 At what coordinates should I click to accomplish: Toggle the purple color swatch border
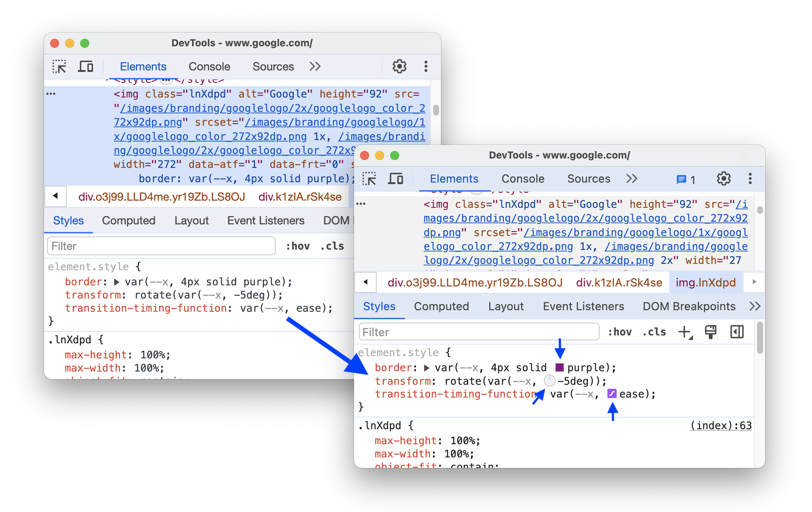(x=561, y=367)
